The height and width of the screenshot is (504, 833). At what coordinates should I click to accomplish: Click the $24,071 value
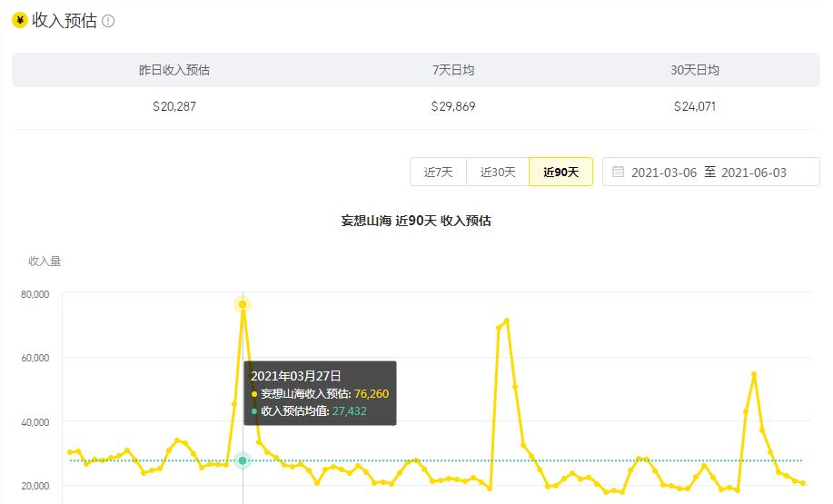(695, 107)
